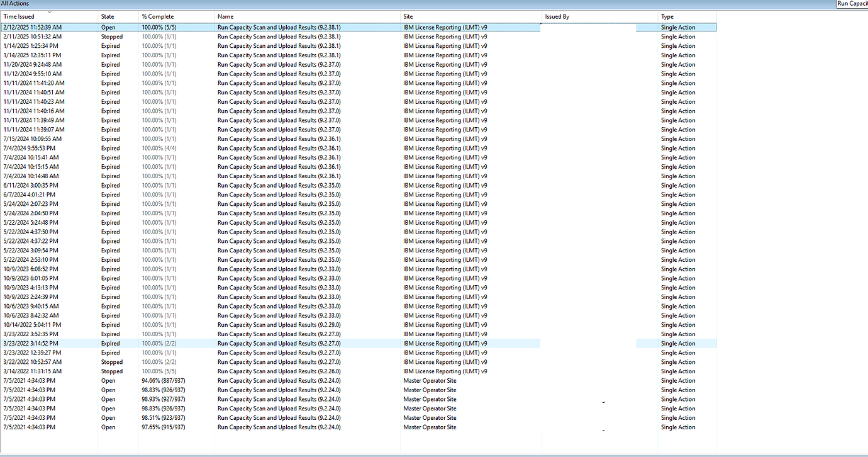The height and width of the screenshot is (457, 868).
Task: Click the Run Capacity button
Action: tap(852, 4)
